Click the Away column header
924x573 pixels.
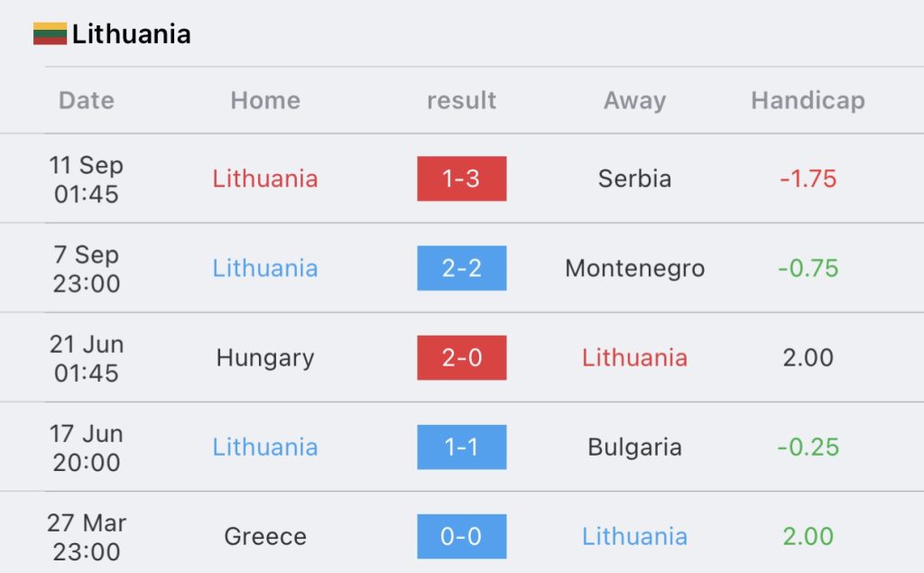pyautogui.click(x=634, y=101)
